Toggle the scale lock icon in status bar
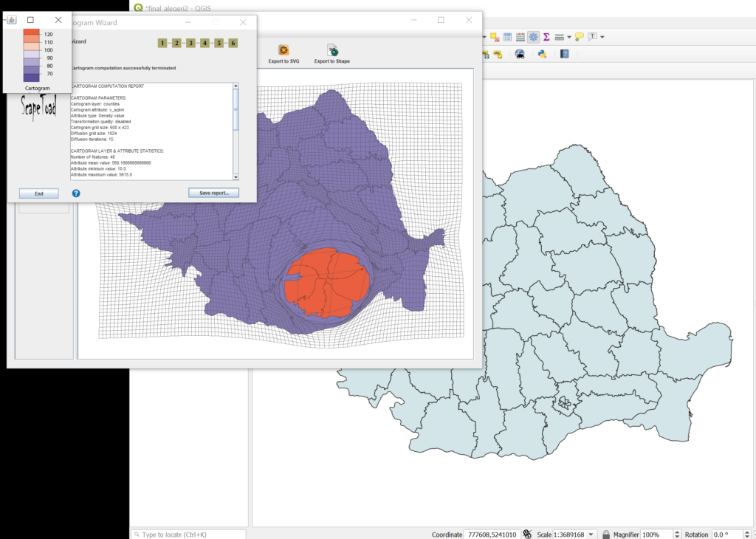Viewport: 756px width, 539px height. (x=606, y=534)
